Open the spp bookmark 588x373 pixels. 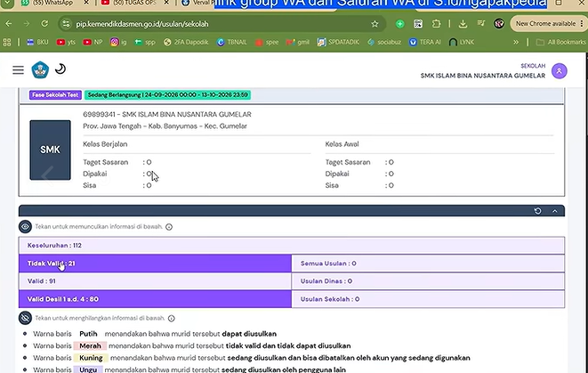(145, 42)
